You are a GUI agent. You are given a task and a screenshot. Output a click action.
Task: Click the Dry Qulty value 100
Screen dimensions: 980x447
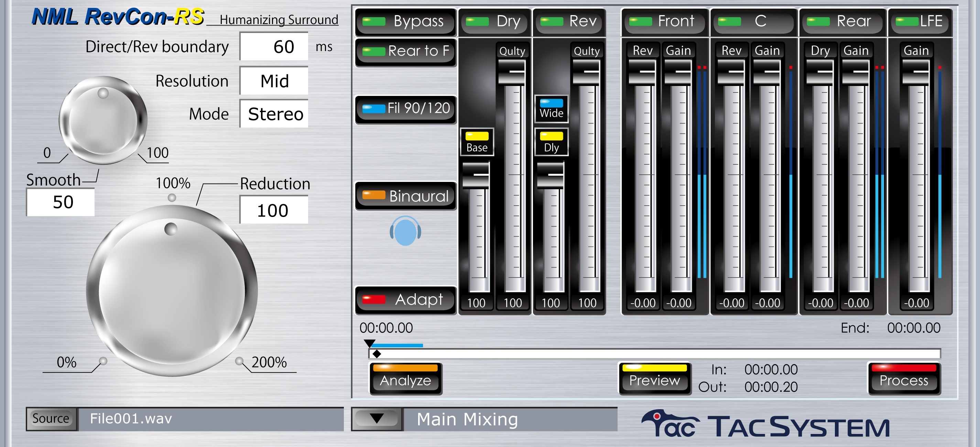(x=512, y=303)
